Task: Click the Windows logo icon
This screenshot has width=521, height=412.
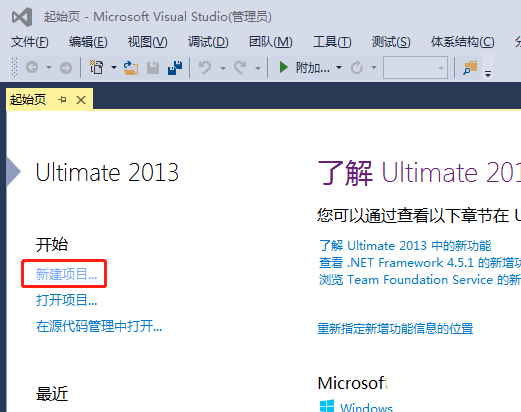Action: pos(327,406)
